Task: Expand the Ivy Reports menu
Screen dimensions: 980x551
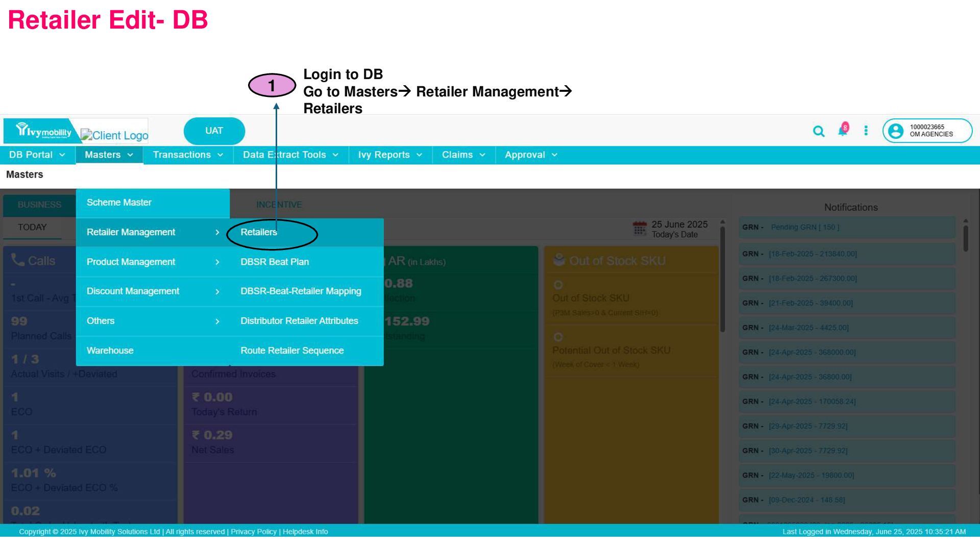Action: point(390,155)
